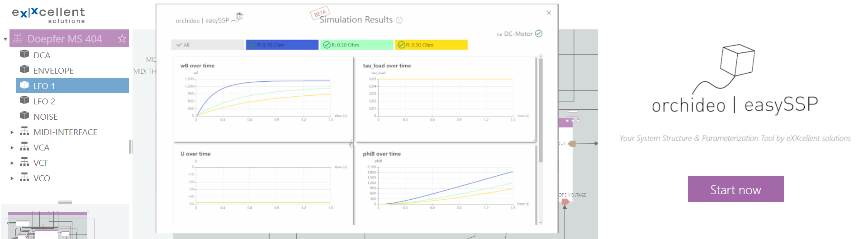868x239 pixels.
Task: Click the Doepfer MS 404 system structure icon
Action: pos(18,39)
